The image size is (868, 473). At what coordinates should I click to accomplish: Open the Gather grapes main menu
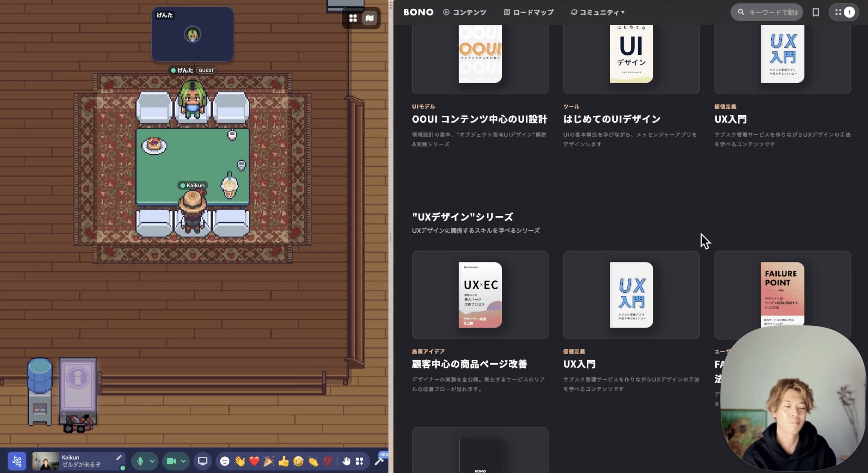17,461
